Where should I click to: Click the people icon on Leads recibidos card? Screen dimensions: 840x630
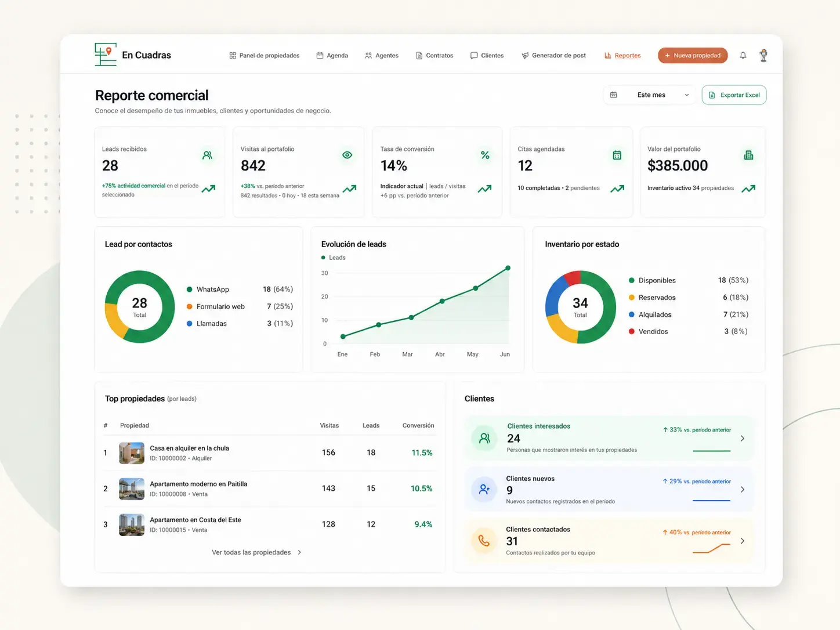click(207, 155)
